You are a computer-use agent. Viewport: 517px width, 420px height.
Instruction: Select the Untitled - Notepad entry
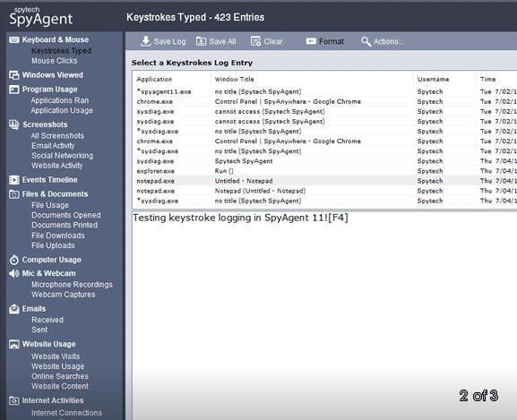[x=324, y=181]
